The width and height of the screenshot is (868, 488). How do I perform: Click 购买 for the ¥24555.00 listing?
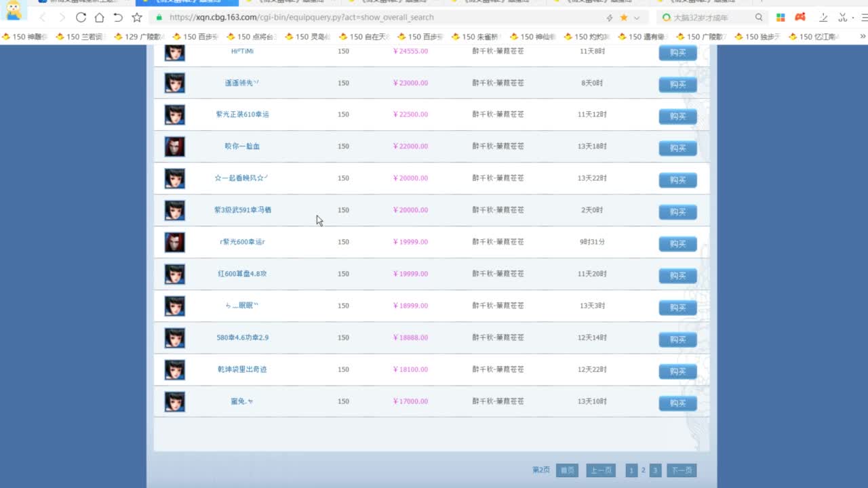tap(677, 53)
